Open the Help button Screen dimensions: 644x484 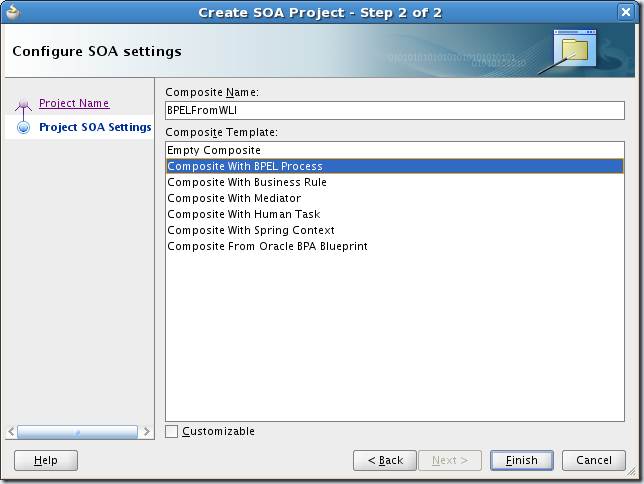(x=46, y=460)
